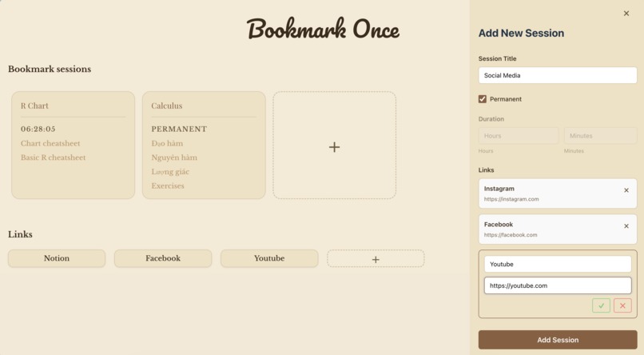Edit the Youtube link name field

click(558, 264)
